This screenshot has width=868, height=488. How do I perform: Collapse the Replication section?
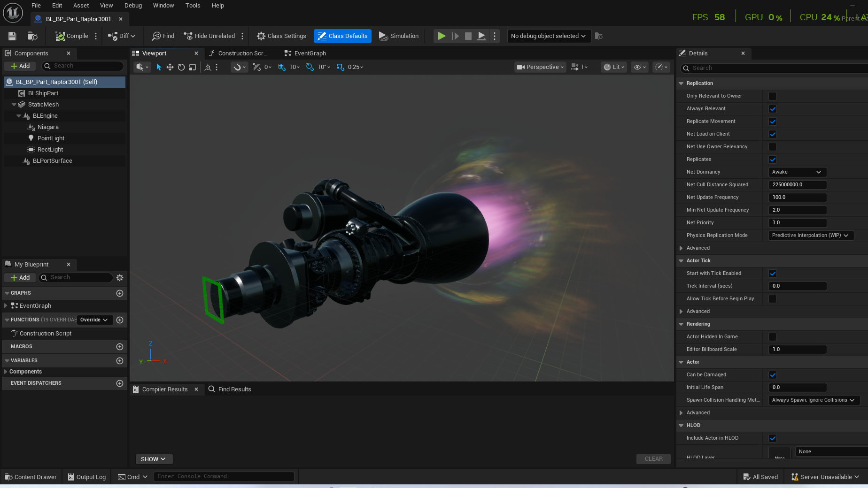(x=681, y=84)
